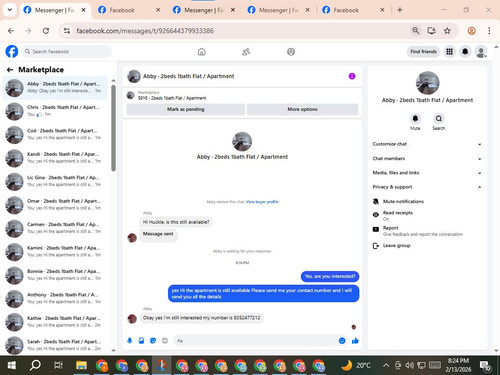
Task: Toggle Mute notifications option
Action: pyautogui.click(x=399, y=201)
